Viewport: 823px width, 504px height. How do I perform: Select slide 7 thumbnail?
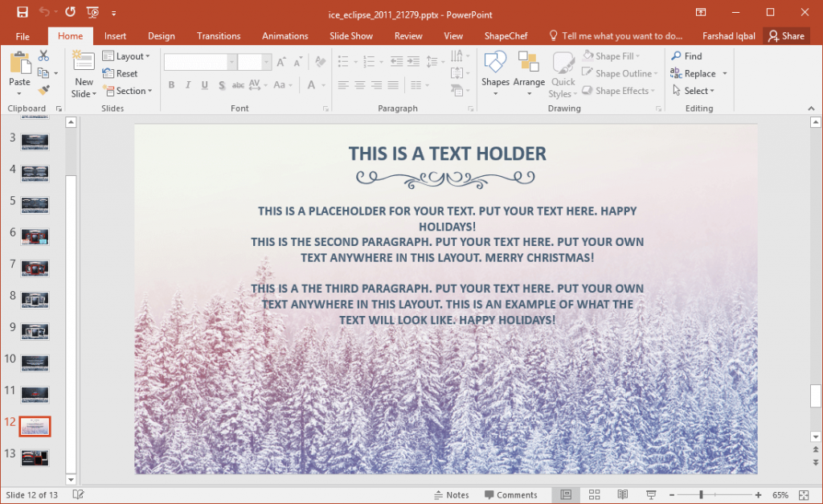point(35,268)
